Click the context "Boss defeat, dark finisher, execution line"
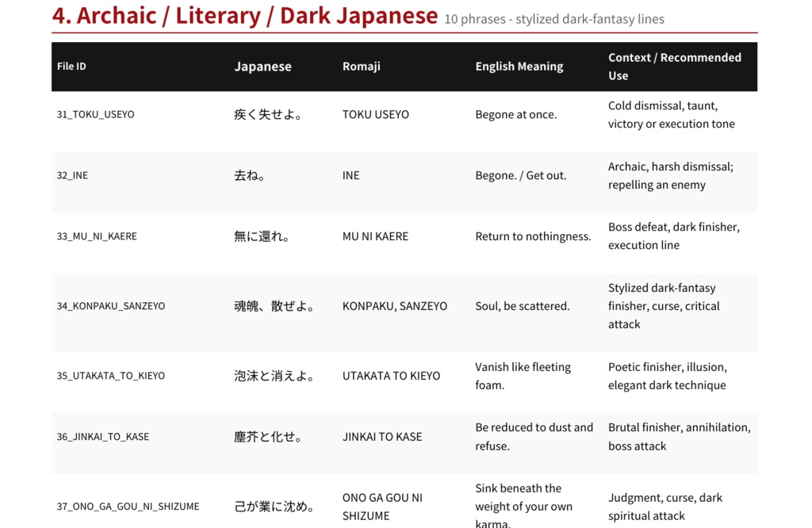This screenshot has height=528, width=812. coord(674,236)
